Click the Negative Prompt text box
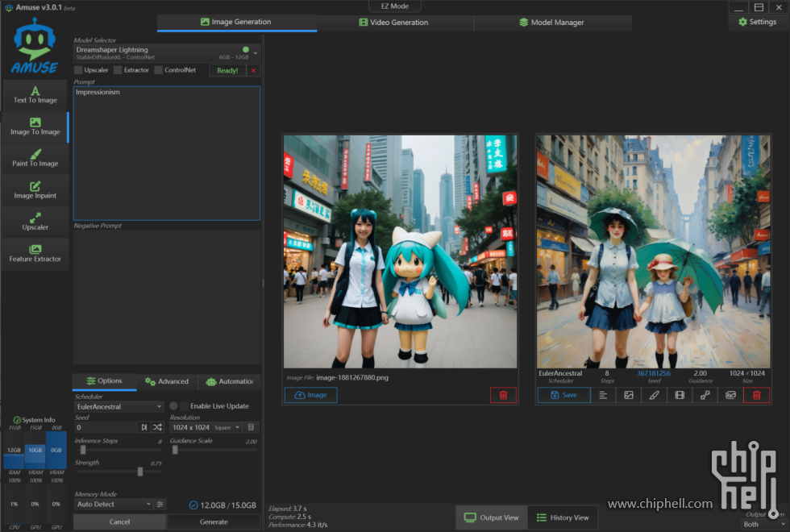The height and width of the screenshot is (532, 790). coord(167,297)
